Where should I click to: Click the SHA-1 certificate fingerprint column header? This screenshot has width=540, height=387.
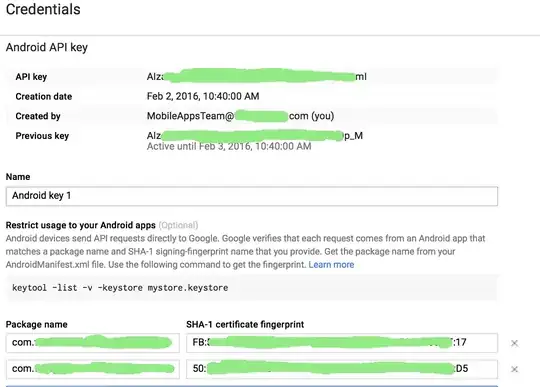(245, 324)
